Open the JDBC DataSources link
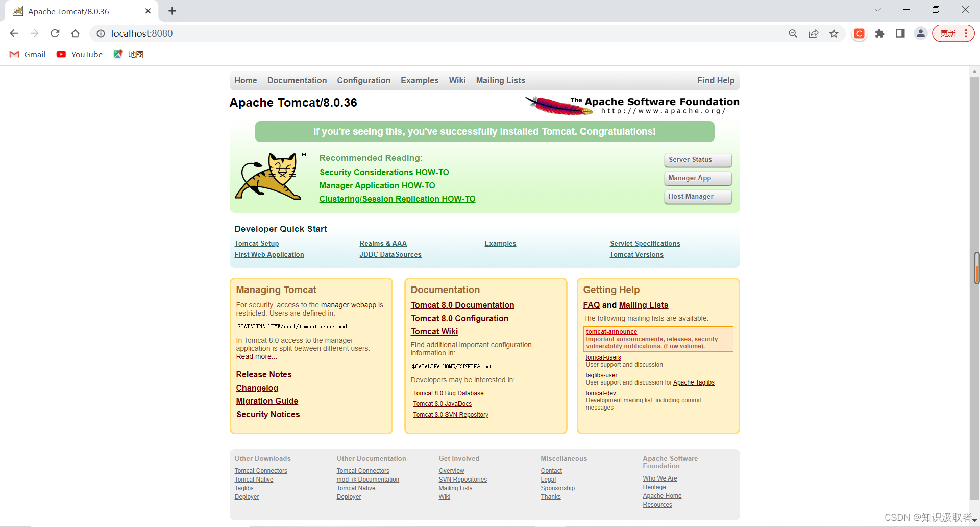The height and width of the screenshot is (527, 980). [390, 254]
